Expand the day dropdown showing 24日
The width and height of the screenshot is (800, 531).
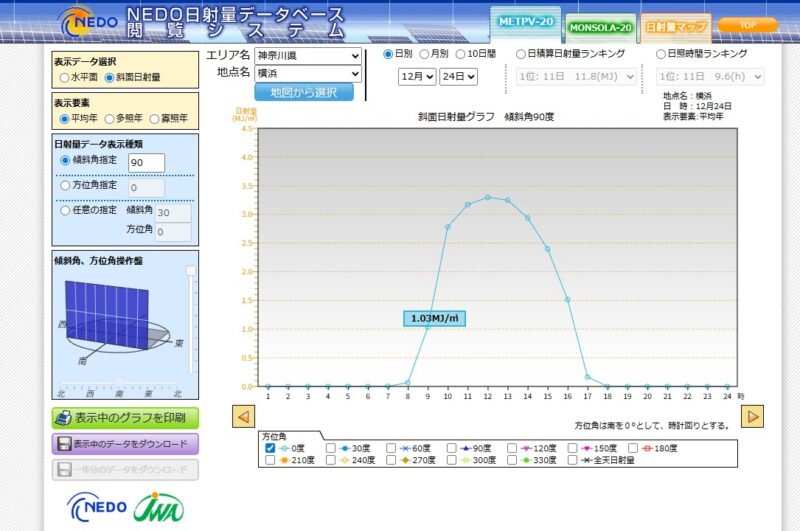459,76
